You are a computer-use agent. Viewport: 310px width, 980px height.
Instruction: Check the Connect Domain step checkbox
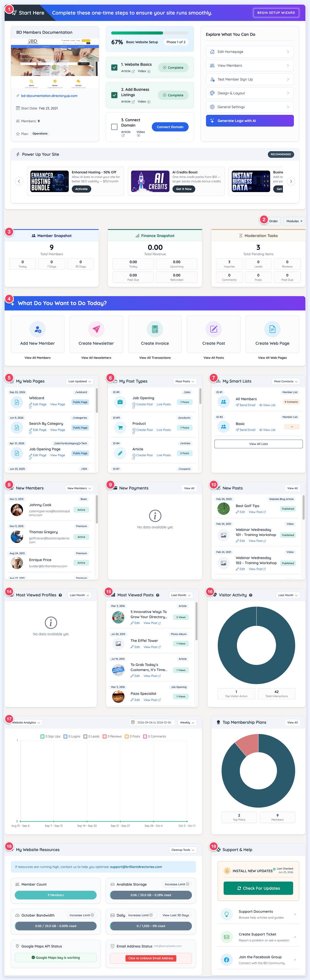coord(114,127)
